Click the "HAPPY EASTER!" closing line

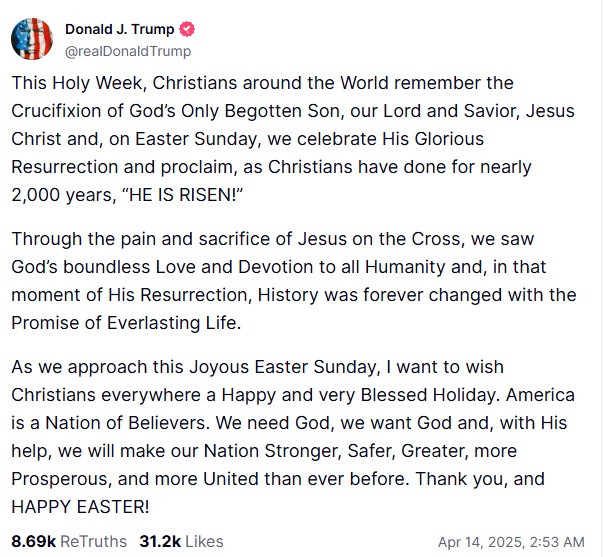pyautogui.click(x=80, y=507)
